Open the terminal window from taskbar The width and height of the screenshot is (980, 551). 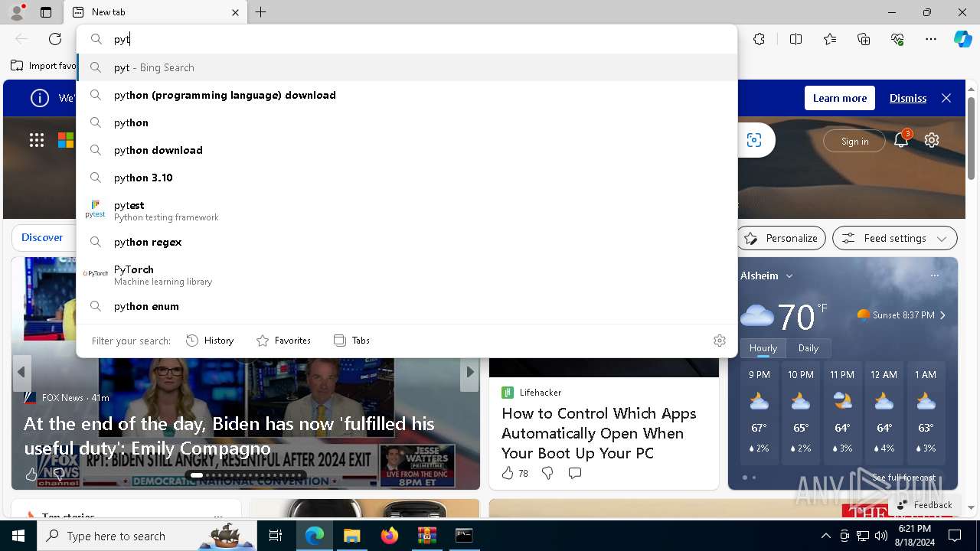click(x=464, y=536)
